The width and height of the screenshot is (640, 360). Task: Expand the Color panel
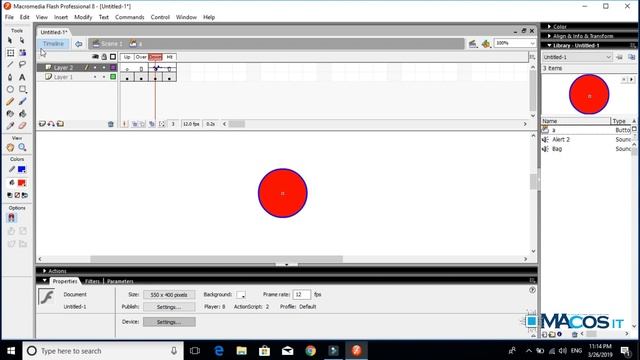coord(549,27)
